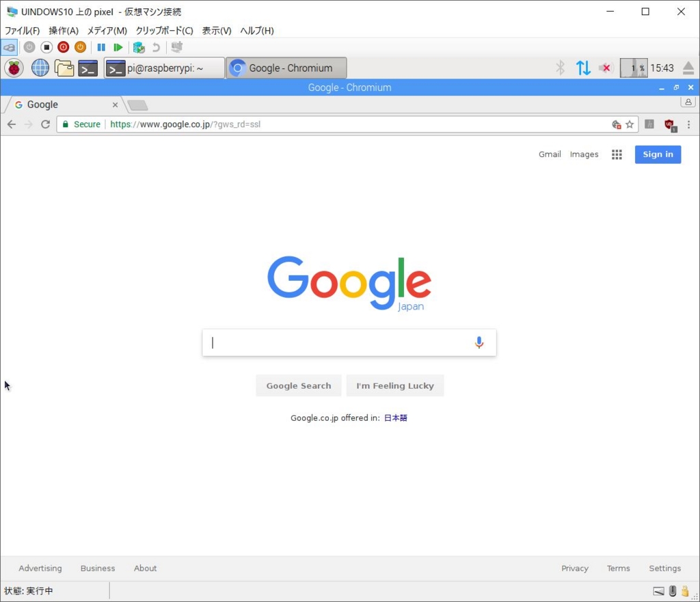The height and width of the screenshot is (602, 700).
Task: Launch the Terminal icon in the Pi panel
Action: pos(88,68)
